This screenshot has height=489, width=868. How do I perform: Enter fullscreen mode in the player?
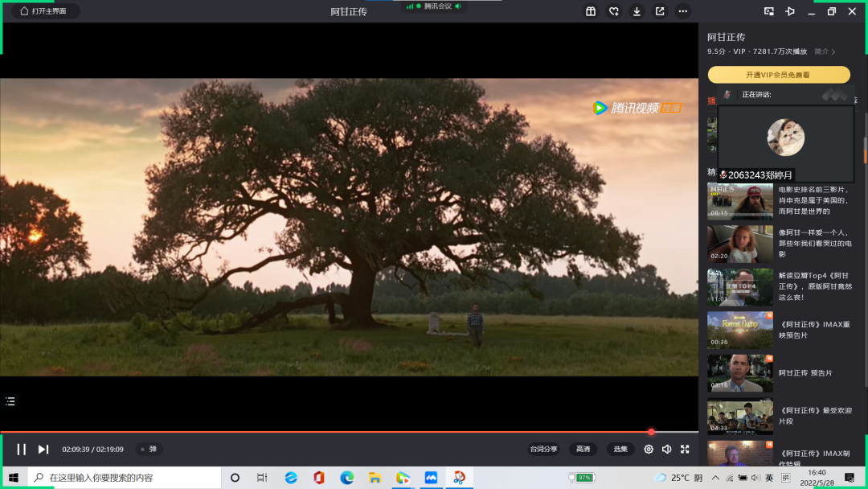[685, 449]
